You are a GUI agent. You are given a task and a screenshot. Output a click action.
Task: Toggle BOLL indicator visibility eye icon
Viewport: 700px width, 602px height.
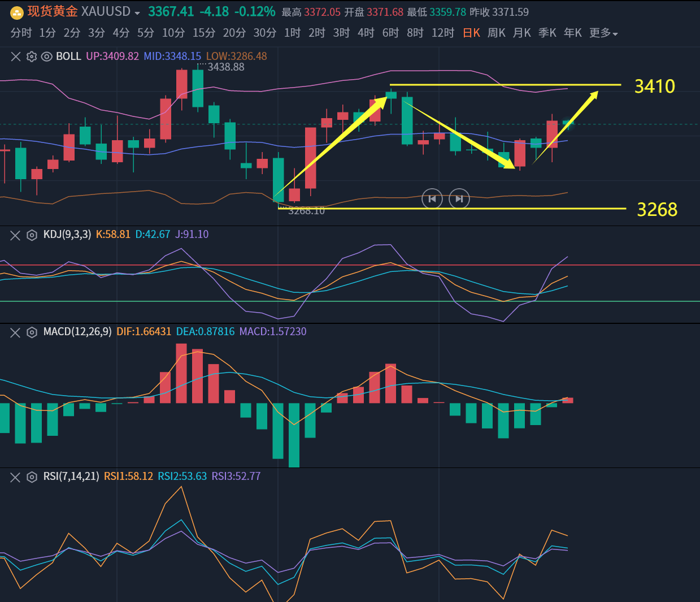tap(47, 57)
